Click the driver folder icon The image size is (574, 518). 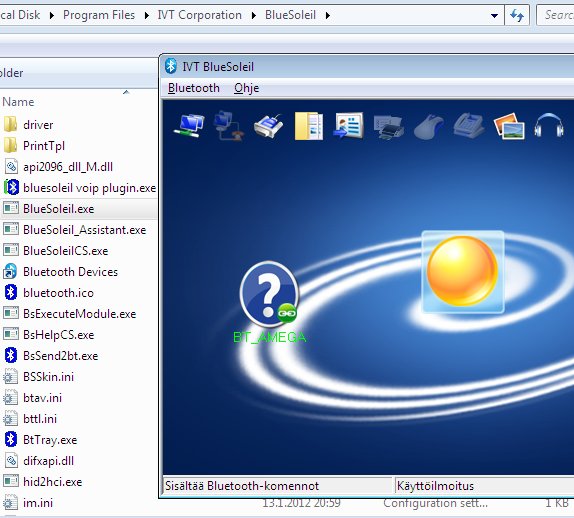(10, 124)
